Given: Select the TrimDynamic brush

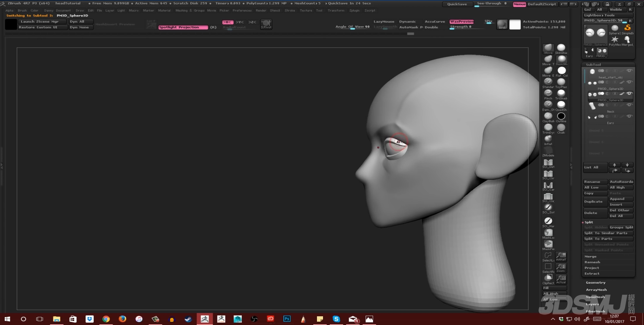Looking at the screenshot, I should click(x=548, y=128).
